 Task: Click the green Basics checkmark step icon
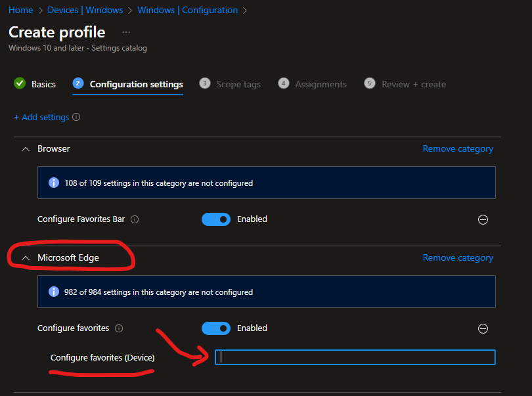[20, 83]
